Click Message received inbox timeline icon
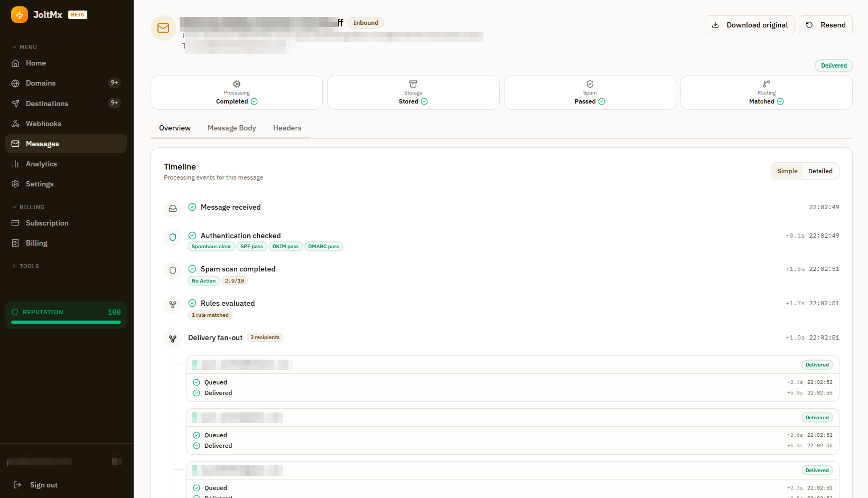The image size is (868, 498). pyautogui.click(x=173, y=209)
